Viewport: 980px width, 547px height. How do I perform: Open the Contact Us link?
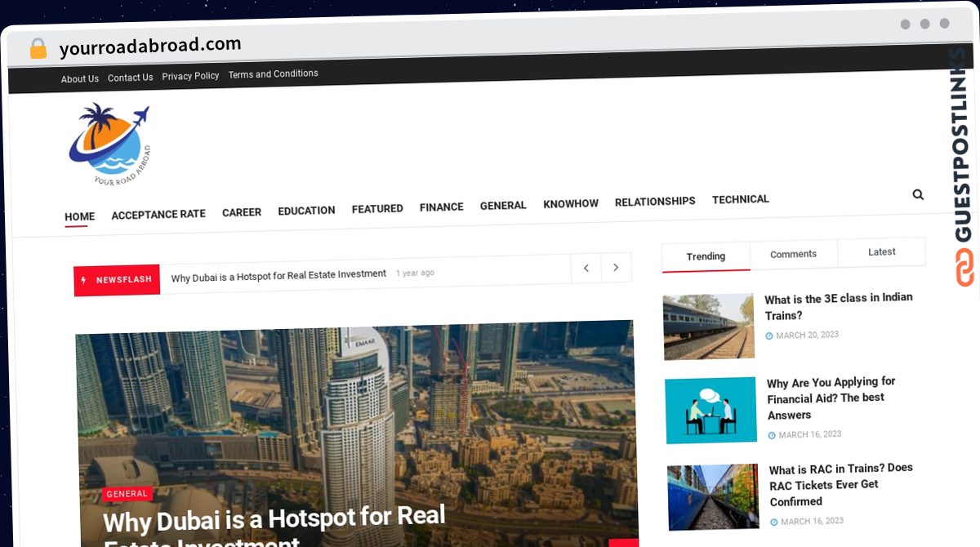coord(131,78)
